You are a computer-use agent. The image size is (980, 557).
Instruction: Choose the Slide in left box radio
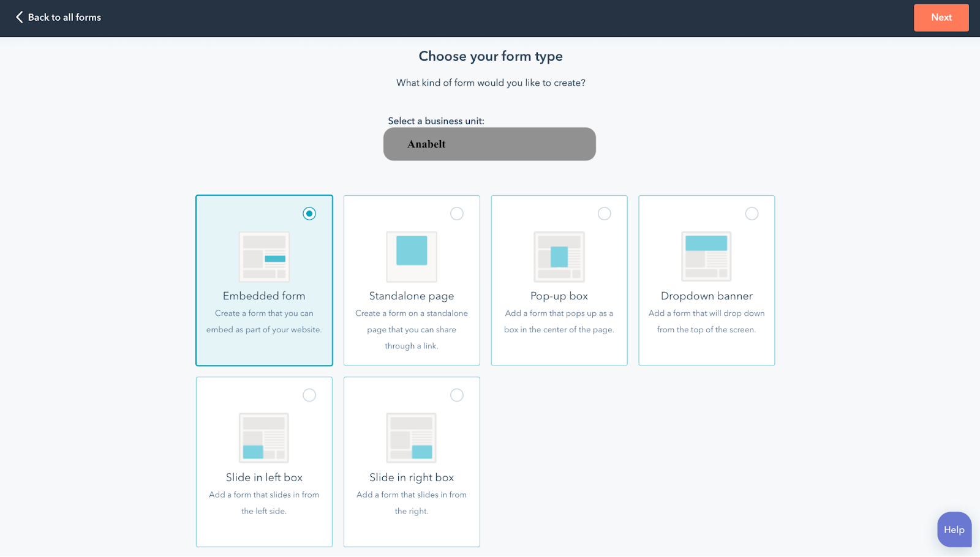(x=309, y=395)
